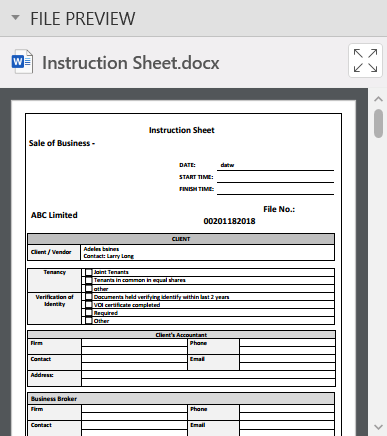The image size is (387, 436).
Task: Check the tenancy 'other' checkbox
Action: (x=88, y=289)
